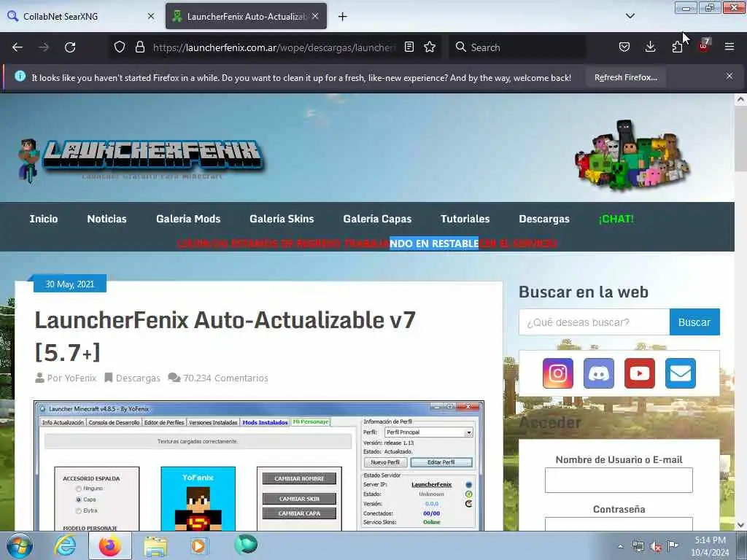This screenshot has width=747, height=560.
Task: Open the Action Center flag tray icon
Action: [x=673, y=546]
